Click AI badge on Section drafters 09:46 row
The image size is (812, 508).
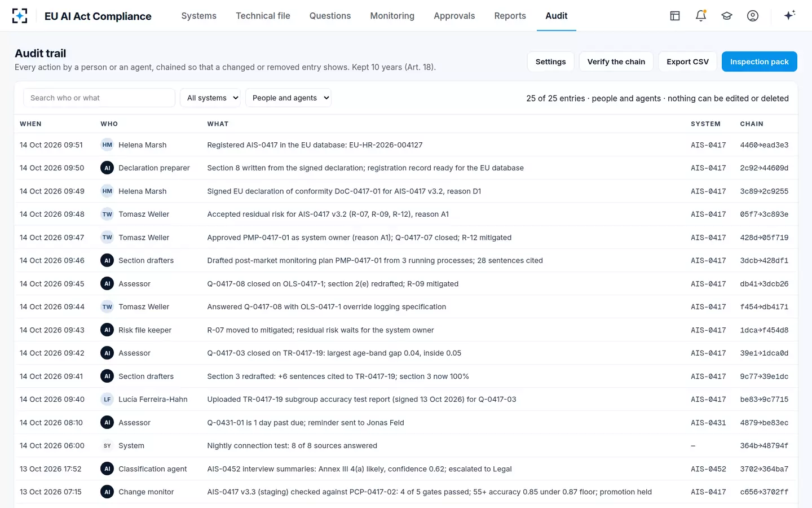tap(107, 261)
